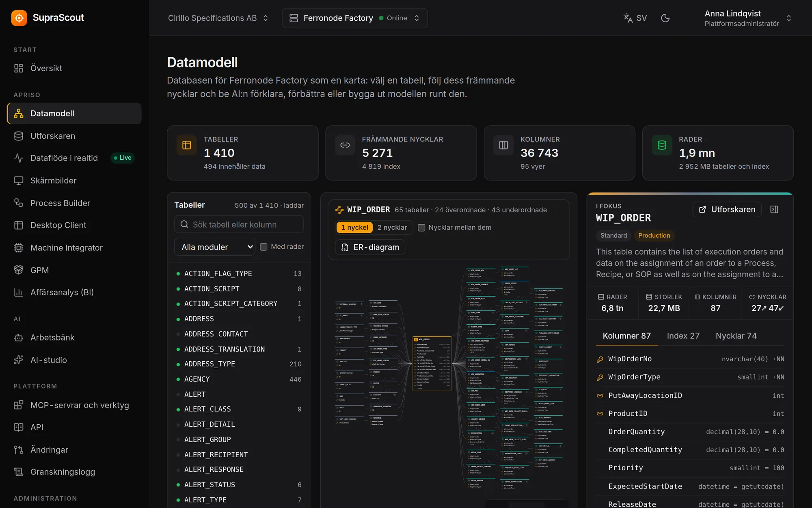
Task: Click the ER-diagram button
Action: coord(370,247)
